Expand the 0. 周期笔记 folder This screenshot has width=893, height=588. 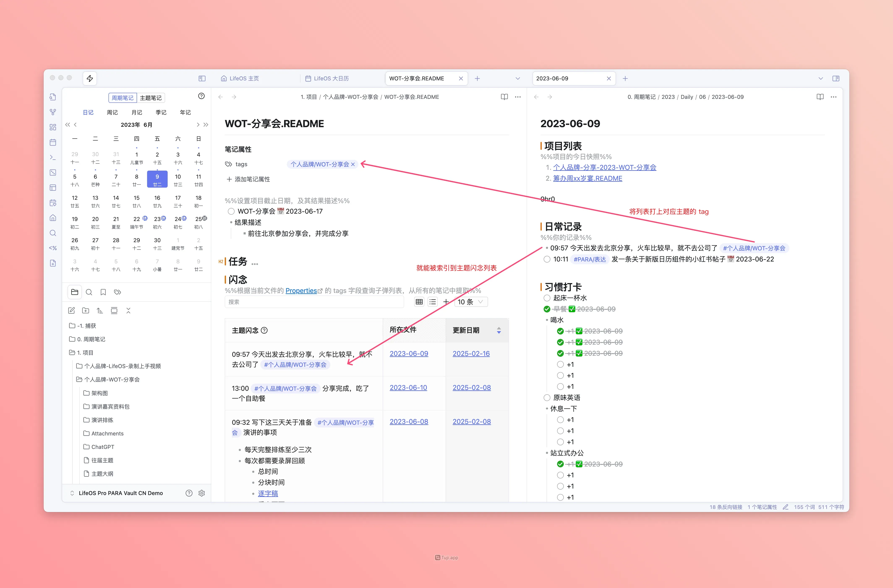pos(91,339)
